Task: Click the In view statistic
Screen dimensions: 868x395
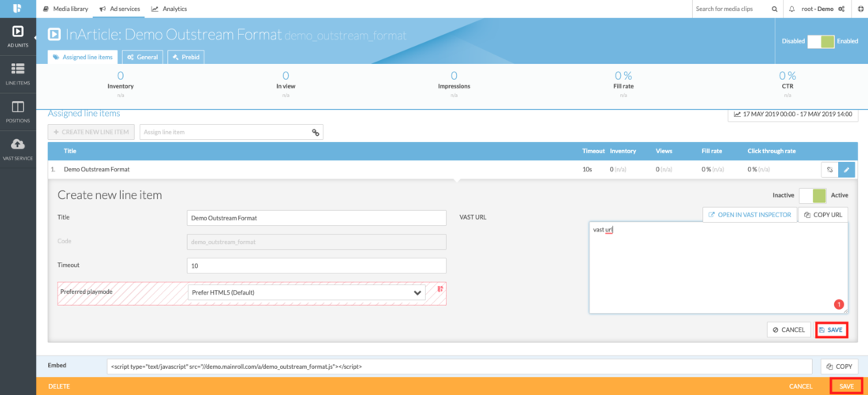Action: click(286, 83)
